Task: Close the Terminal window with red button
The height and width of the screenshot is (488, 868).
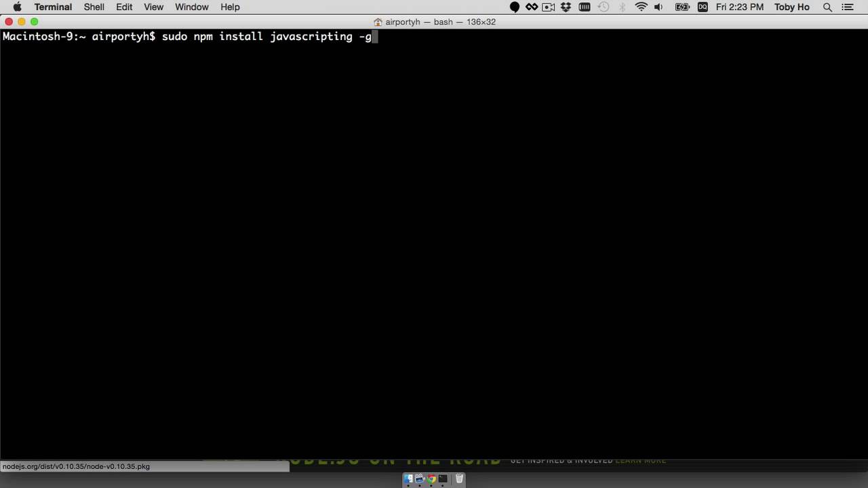Action: [9, 22]
